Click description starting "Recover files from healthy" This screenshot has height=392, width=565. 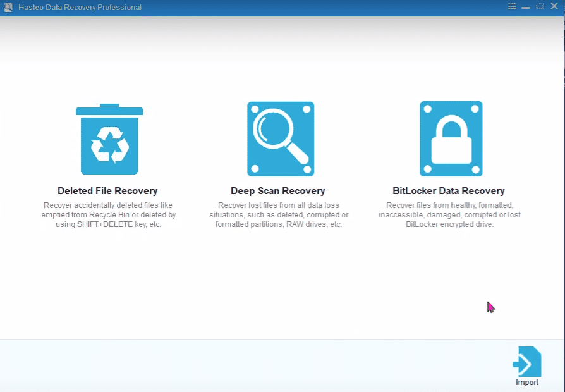pos(449,214)
